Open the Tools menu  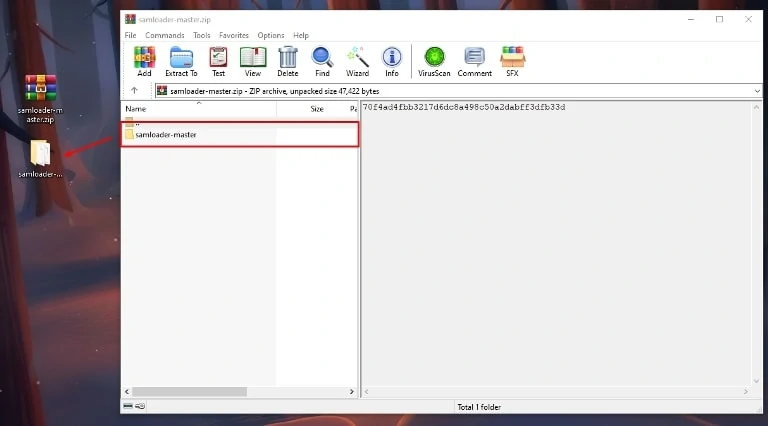click(x=201, y=35)
